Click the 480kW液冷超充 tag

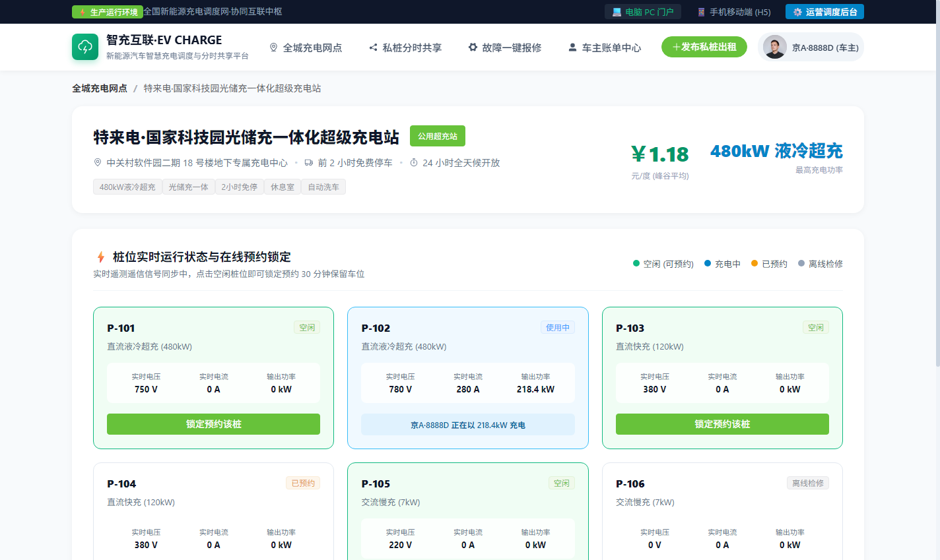[127, 187]
